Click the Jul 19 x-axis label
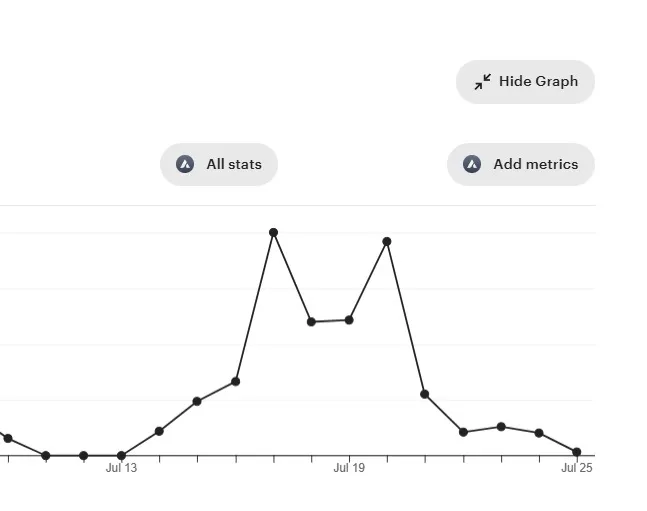This screenshot has height=511, width=647. [x=349, y=468]
